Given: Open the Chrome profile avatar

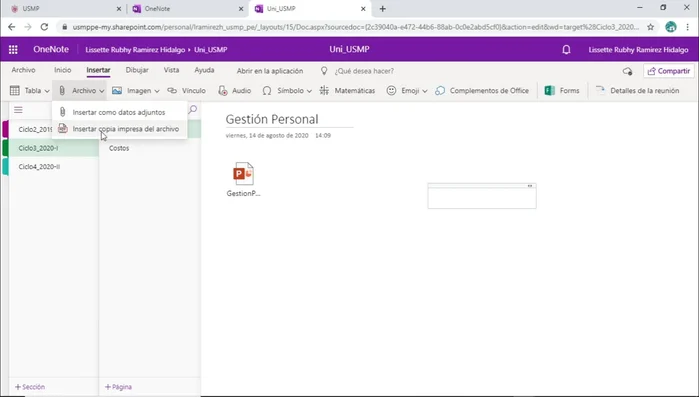Looking at the screenshot, I should tap(671, 27).
